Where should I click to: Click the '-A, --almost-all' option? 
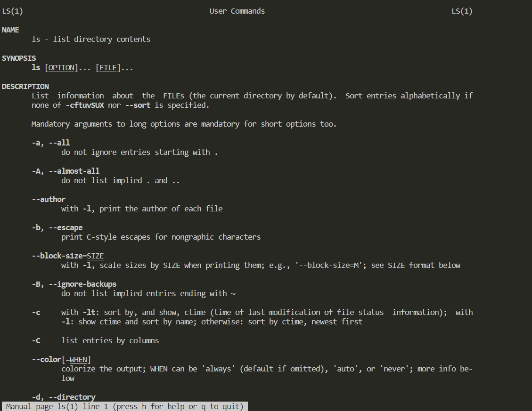(66, 171)
